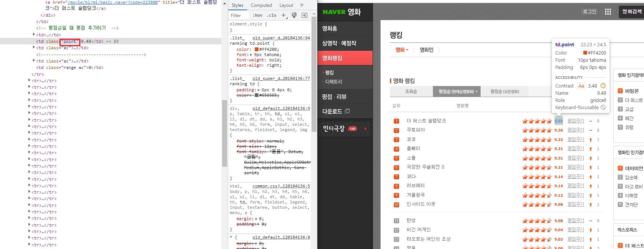This screenshot has height=249, width=644.
Task: Click the Filter styles input field
Action: [x=239, y=15]
